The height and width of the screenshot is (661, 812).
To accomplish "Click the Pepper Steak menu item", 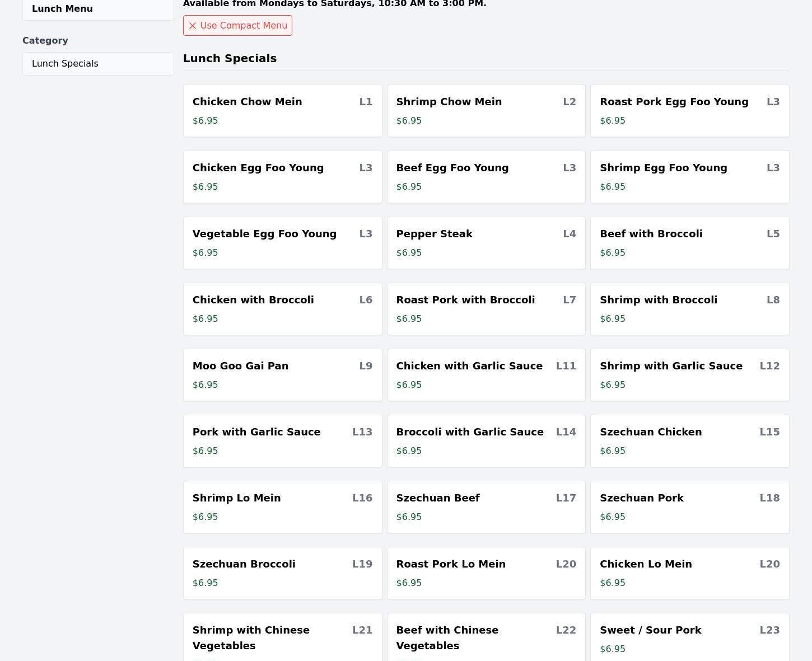I will pos(486,243).
